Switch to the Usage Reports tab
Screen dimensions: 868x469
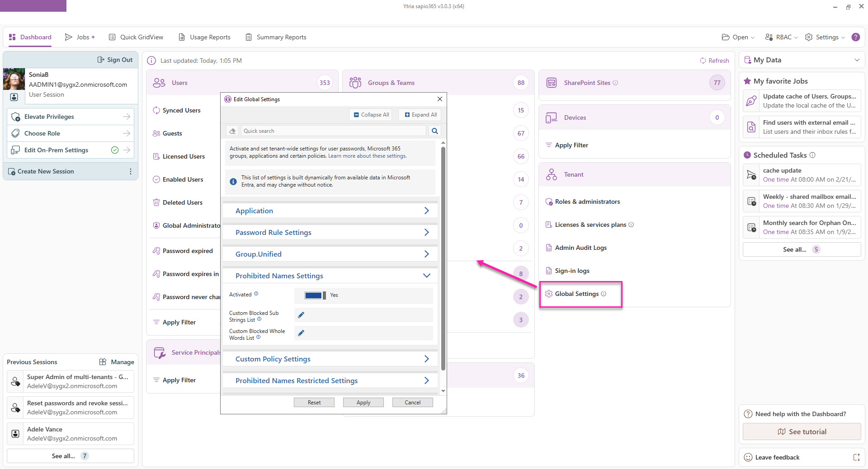[x=204, y=37]
